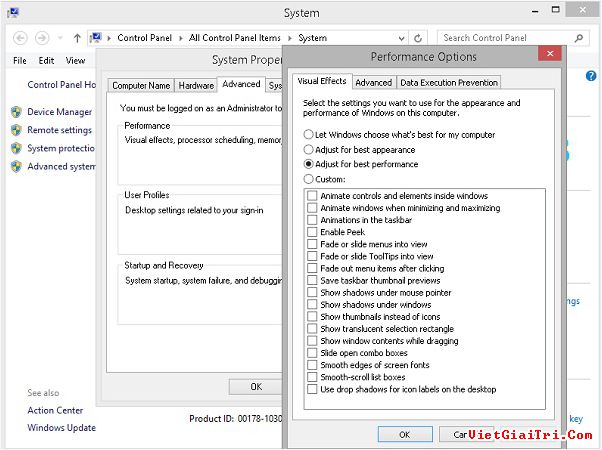
Task: Click Control Panel breadcrumb in address bar
Action: 144,38
